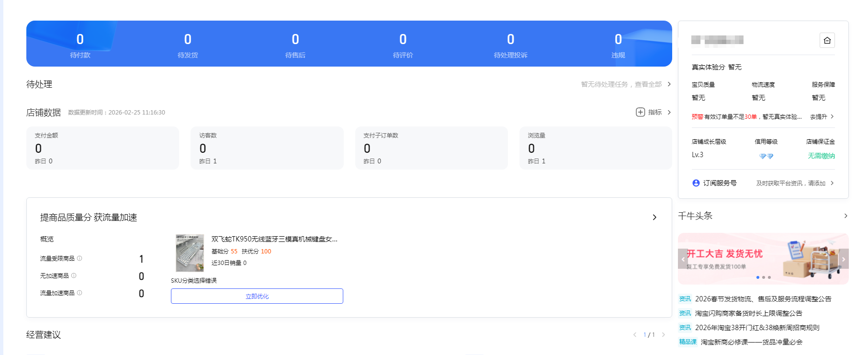Click the plus icon beside 指标
868x355 pixels.
[x=640, y=112]
